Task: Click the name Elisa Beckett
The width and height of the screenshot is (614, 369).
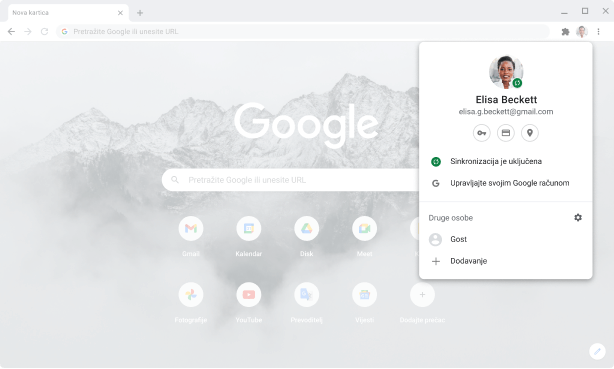Action: click(506, 99)
